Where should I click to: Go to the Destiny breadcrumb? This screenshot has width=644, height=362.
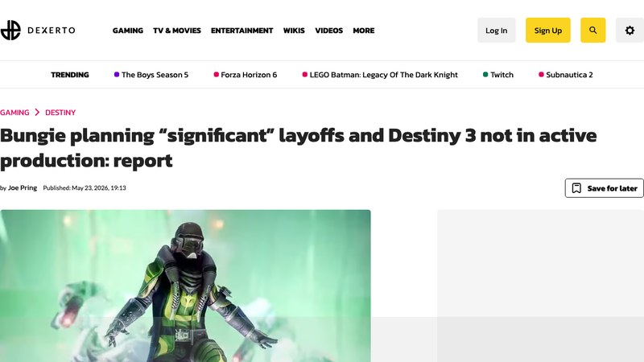(x=60, y=113)
